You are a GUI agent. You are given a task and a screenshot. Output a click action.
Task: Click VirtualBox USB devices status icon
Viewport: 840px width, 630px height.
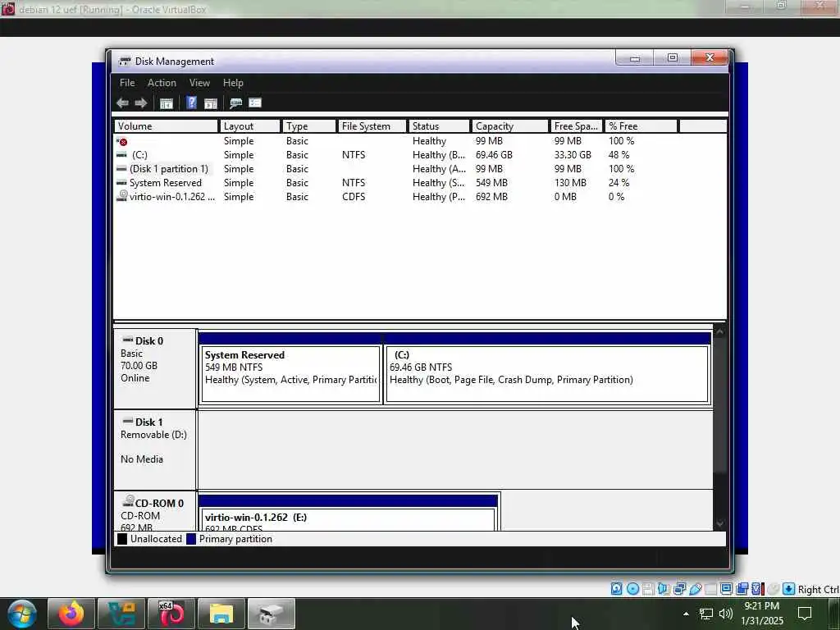pos(696,589)
